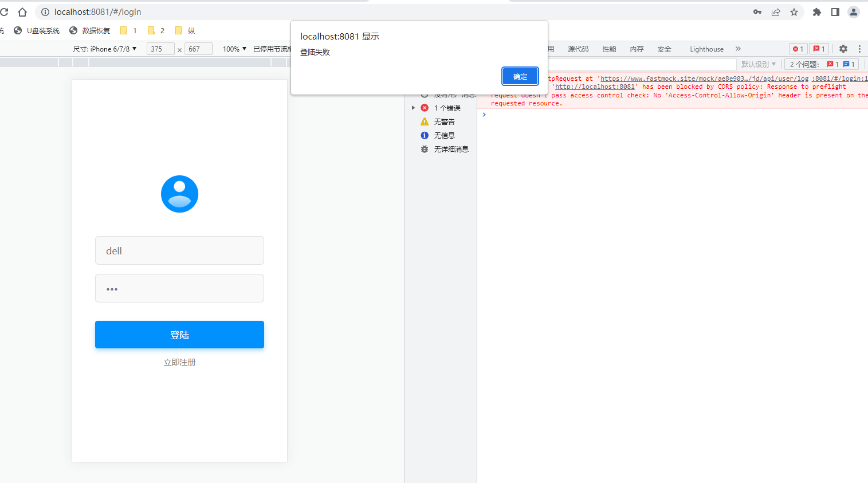Open bookmark folder named 纵
Image resolution: width=868 pixels, height=483 pixels.
[184, 31]
